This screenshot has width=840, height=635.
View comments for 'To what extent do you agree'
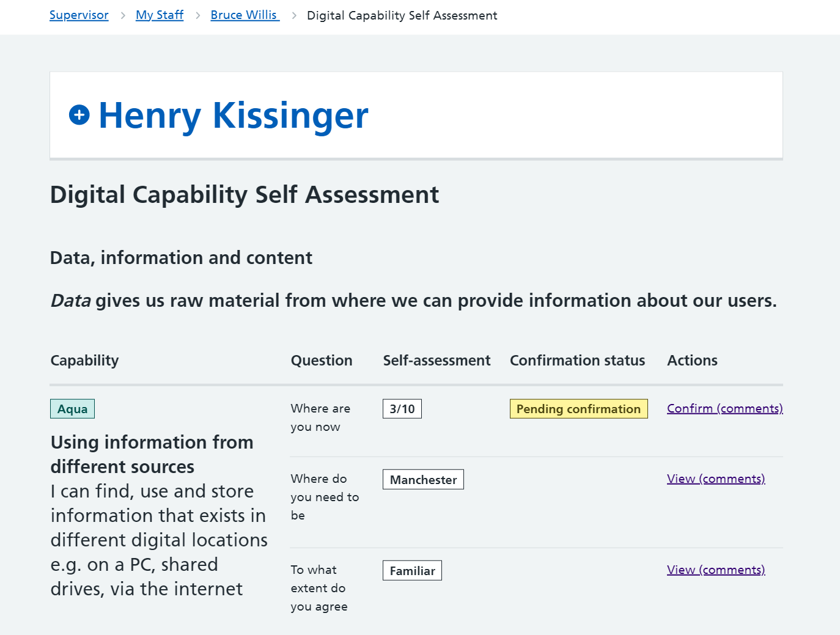click(x=716, y=570)
